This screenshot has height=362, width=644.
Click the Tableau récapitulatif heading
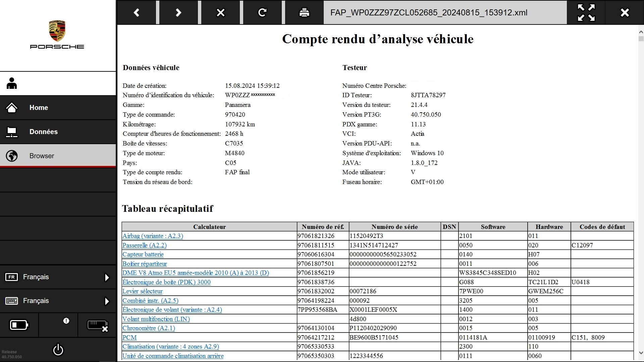click(167, 208)
